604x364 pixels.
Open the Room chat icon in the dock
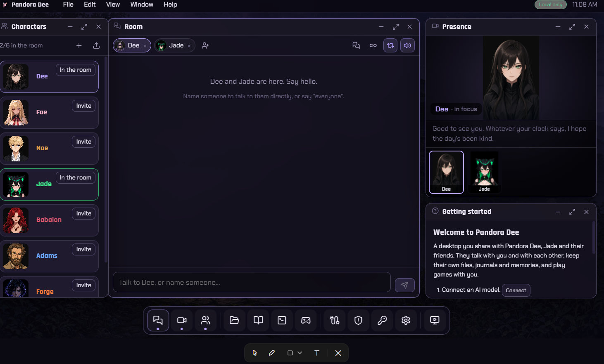(x=158, y=320)
